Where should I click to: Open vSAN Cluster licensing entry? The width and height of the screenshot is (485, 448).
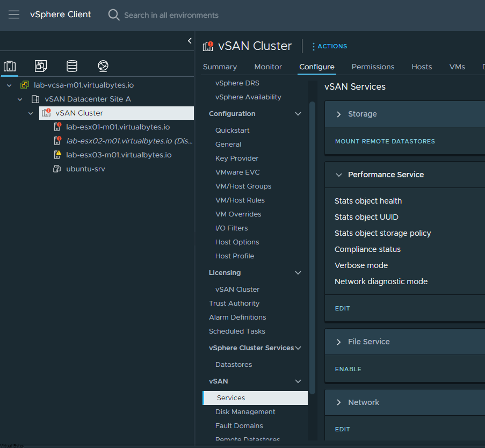(x=237, y=290)
